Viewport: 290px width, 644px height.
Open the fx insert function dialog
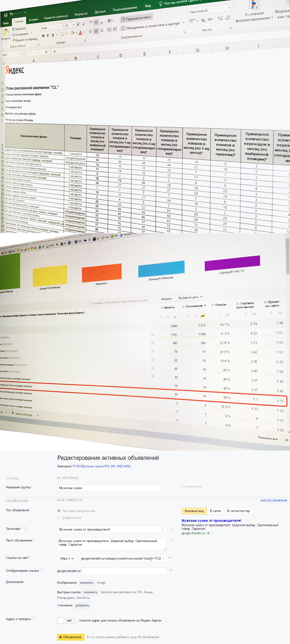[x=46, y=52]
